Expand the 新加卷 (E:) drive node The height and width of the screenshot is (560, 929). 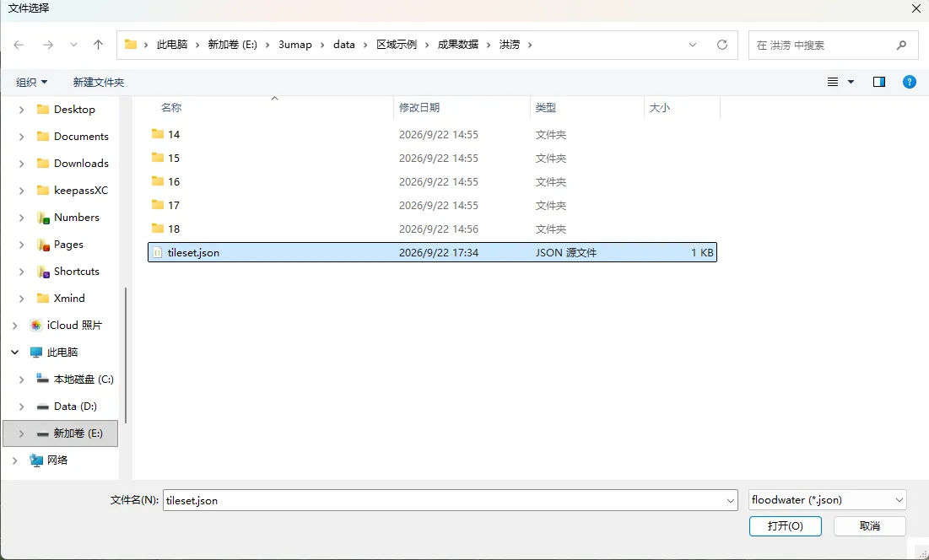tap(21, 433)
